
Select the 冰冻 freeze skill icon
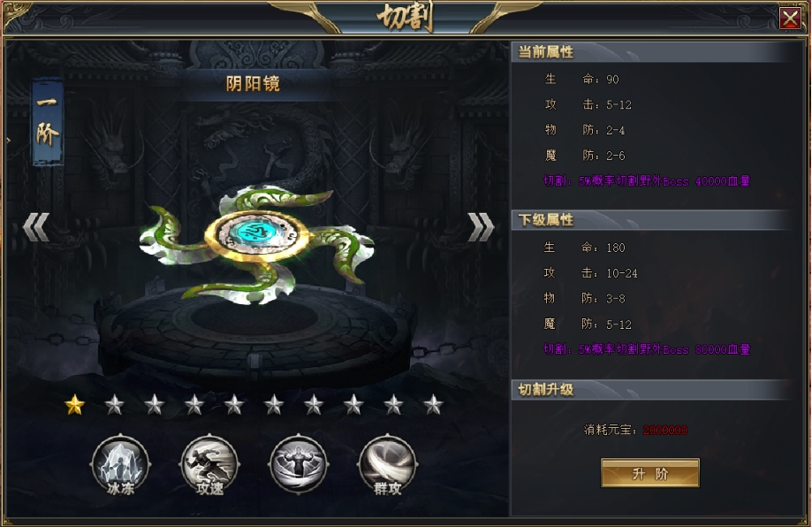121,465
